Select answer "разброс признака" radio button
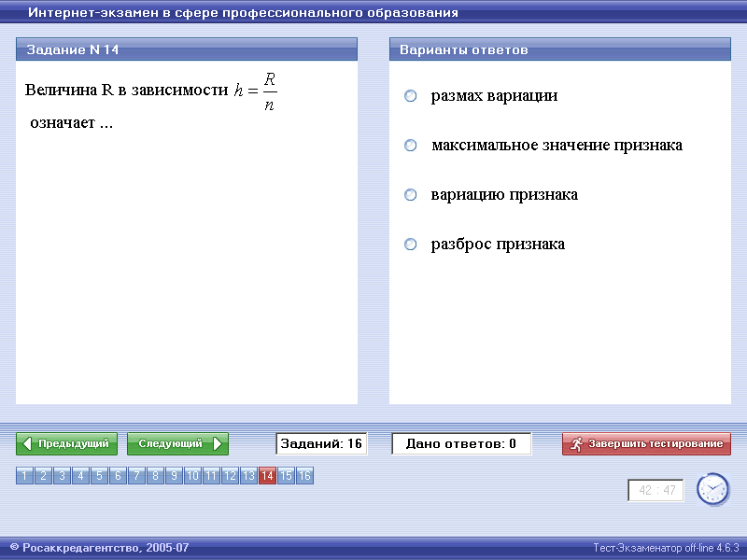The height and width of the screenshot is (560, 747). 410,245
